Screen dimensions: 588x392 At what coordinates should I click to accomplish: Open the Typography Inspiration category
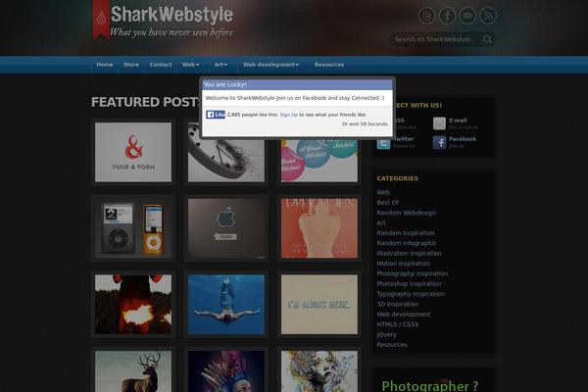(411, 294)
